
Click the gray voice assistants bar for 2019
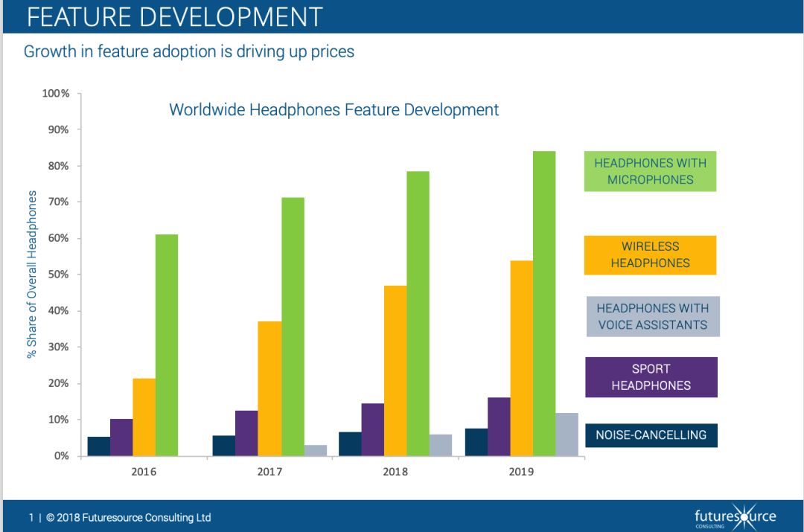tap(567, 434)
